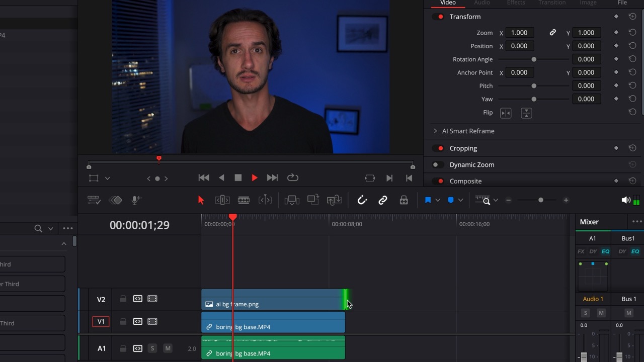Mute the A1 audio track

click(168, 348)
